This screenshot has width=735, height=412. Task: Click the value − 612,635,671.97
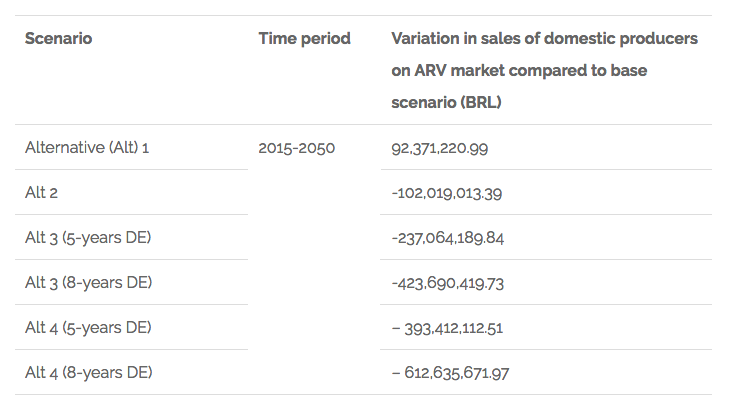tap(451, 373)
